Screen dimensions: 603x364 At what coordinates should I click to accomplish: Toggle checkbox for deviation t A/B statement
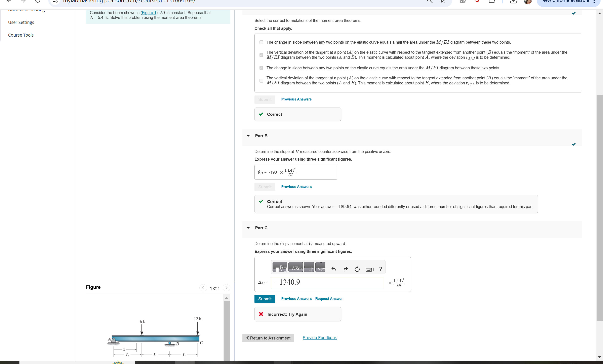[x=261, y=55]
